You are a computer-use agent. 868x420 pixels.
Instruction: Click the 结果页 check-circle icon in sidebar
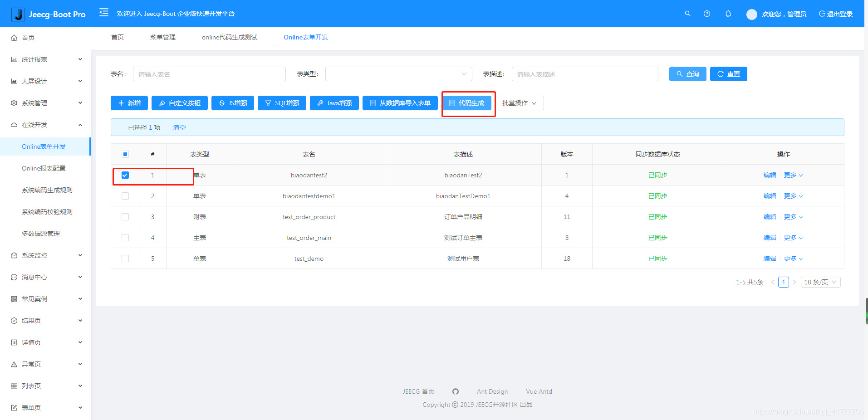coord(14,321)
